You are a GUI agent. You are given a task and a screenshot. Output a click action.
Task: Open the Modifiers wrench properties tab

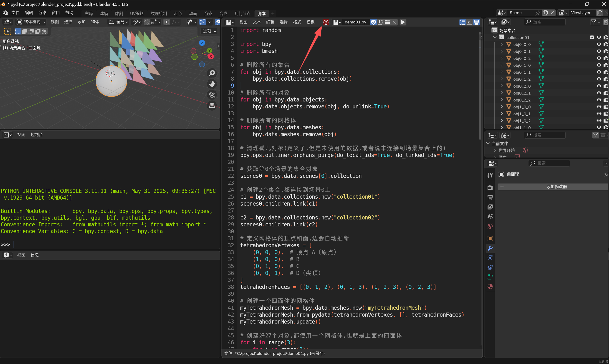(490, 248)
